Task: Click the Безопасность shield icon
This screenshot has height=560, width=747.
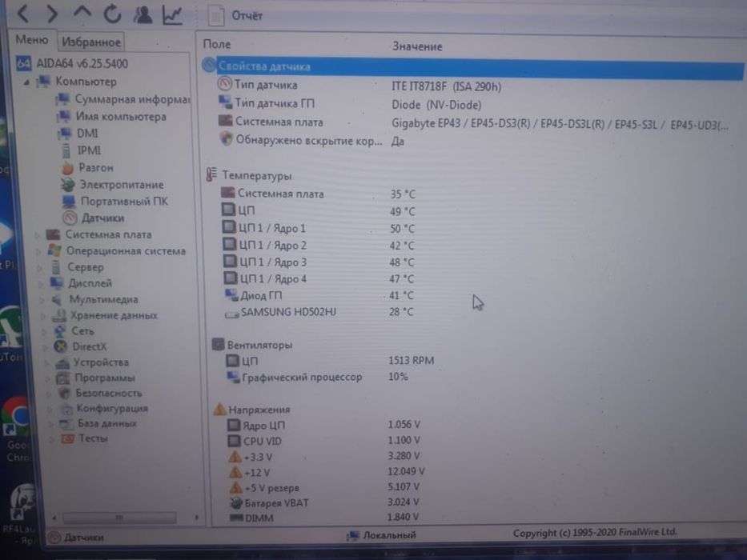Action: pyautogui.click(x=64, y=394)
